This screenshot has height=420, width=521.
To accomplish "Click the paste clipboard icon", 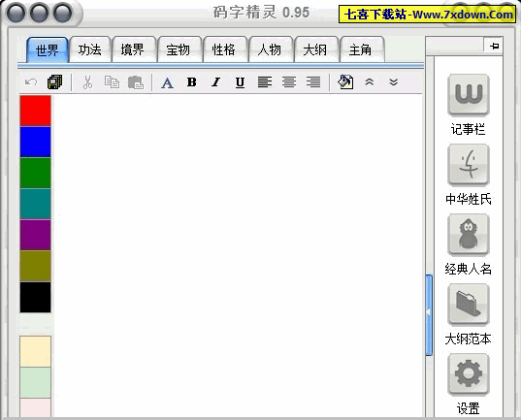I will tap(136, 82).
